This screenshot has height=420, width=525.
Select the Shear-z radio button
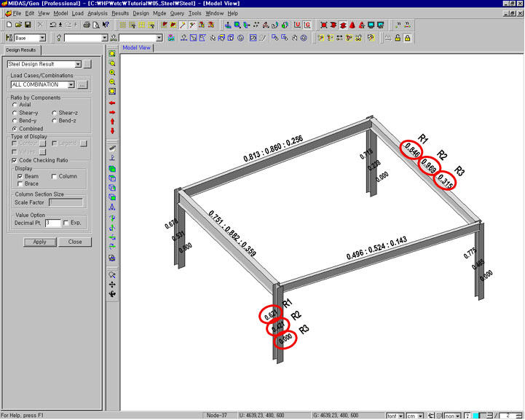(54, 113)
